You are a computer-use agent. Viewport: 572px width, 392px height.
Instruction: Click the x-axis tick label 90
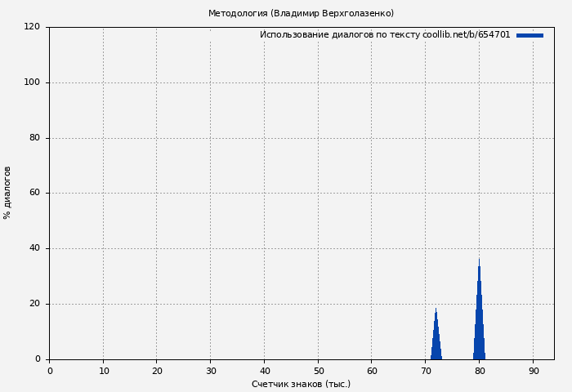533,371
